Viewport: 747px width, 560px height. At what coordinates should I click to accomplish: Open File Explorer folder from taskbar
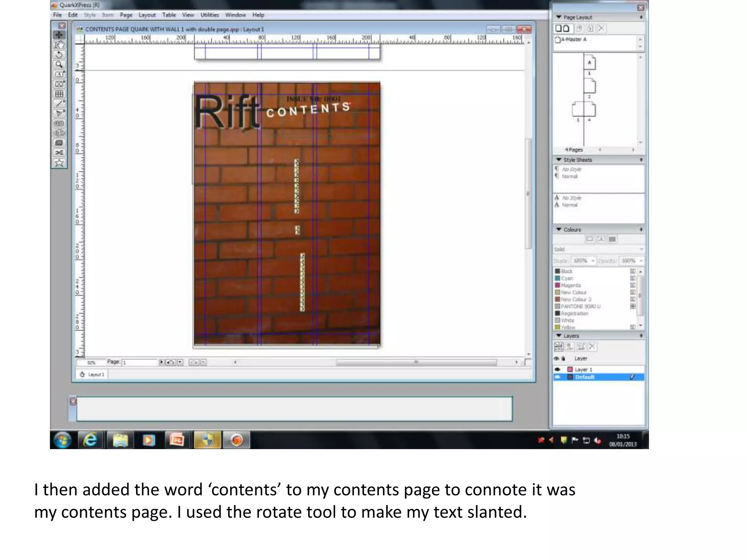pos(120,440)
